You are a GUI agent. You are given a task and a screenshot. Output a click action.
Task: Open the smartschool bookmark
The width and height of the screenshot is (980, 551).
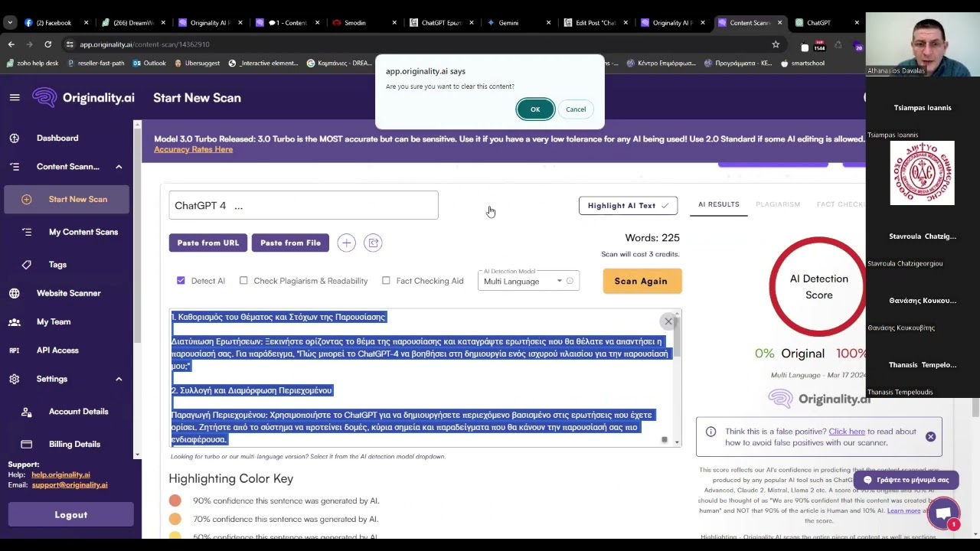[x=802, y=64]
